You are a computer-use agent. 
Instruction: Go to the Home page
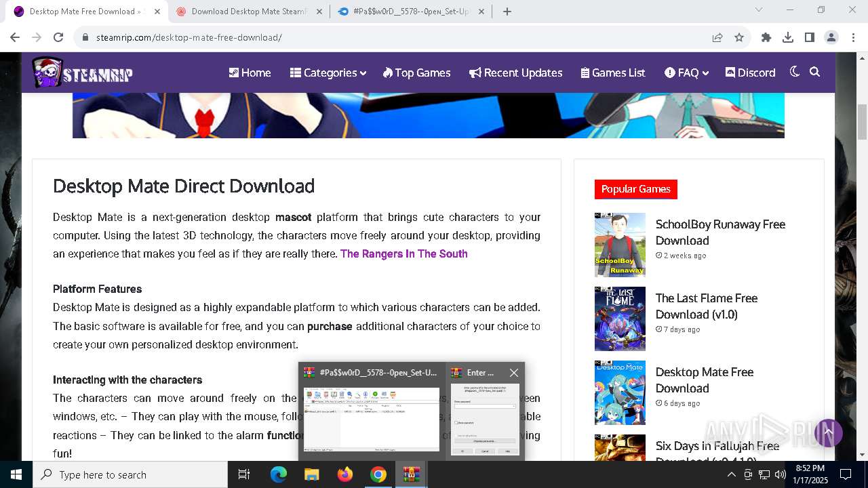250,73
